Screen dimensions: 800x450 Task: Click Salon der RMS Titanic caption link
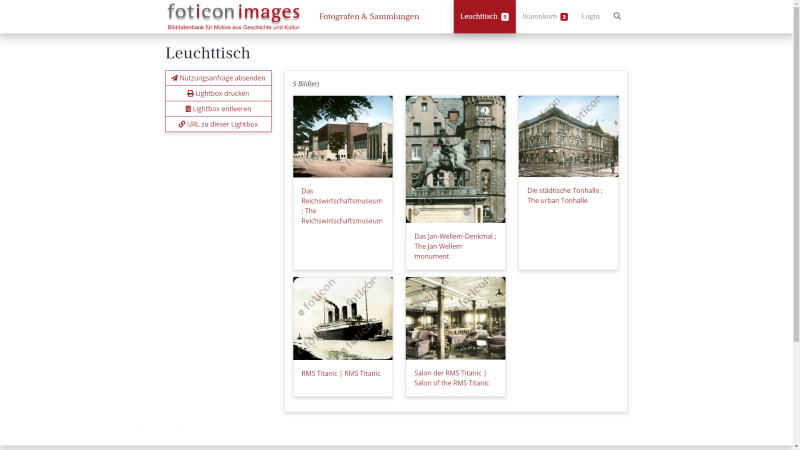pyautogui.click(x=452, y=378)
